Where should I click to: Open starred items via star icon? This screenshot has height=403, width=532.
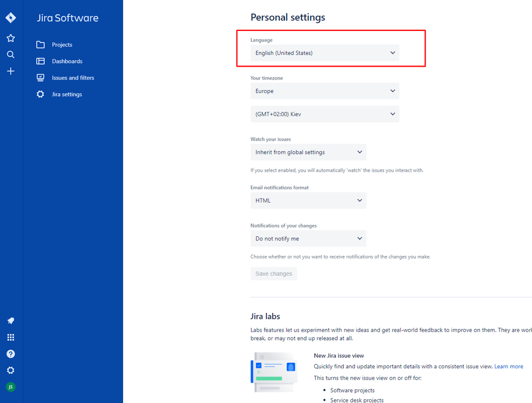click(x=11, y=38)
